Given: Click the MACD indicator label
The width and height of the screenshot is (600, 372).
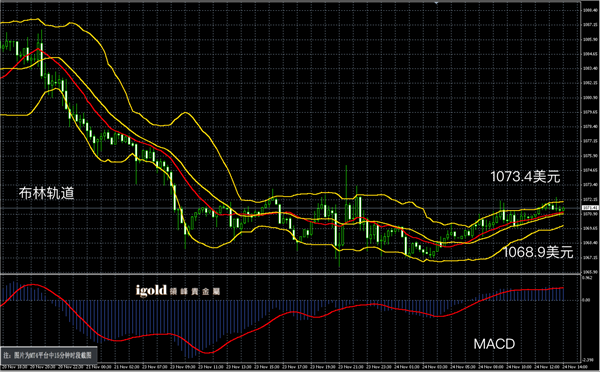Looking at the screenshot, I should point(494,344).
